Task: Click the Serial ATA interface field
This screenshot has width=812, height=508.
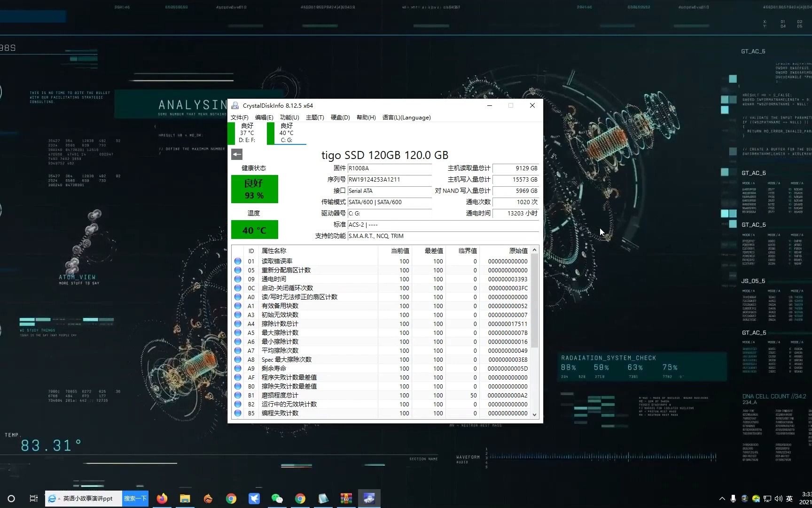Action: click(x=390, y=191)
